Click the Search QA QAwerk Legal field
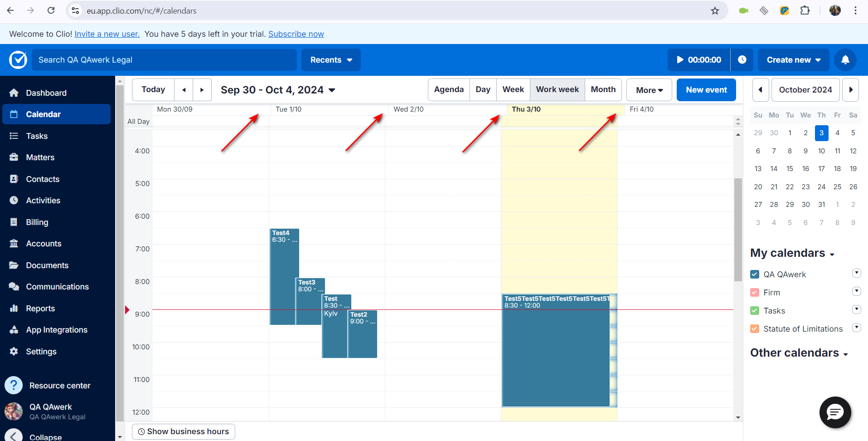 (x=164, y=60)
